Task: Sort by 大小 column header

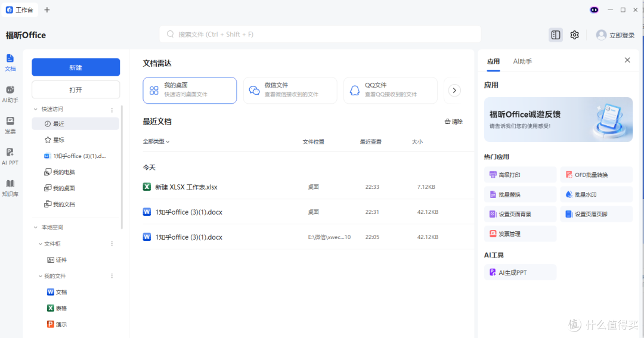Action: point(417,142)
